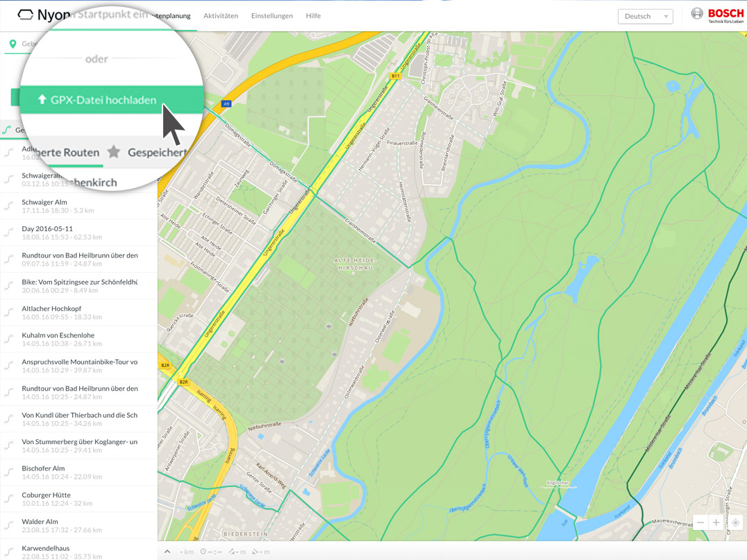Zoom in the map with plus button

pyautogui.click(x=716, y=523)
